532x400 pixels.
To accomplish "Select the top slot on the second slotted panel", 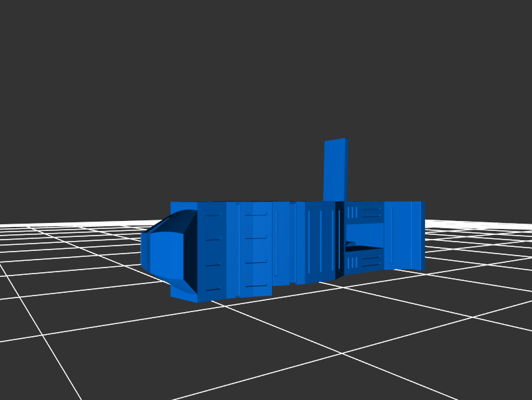I will [255, 214].
